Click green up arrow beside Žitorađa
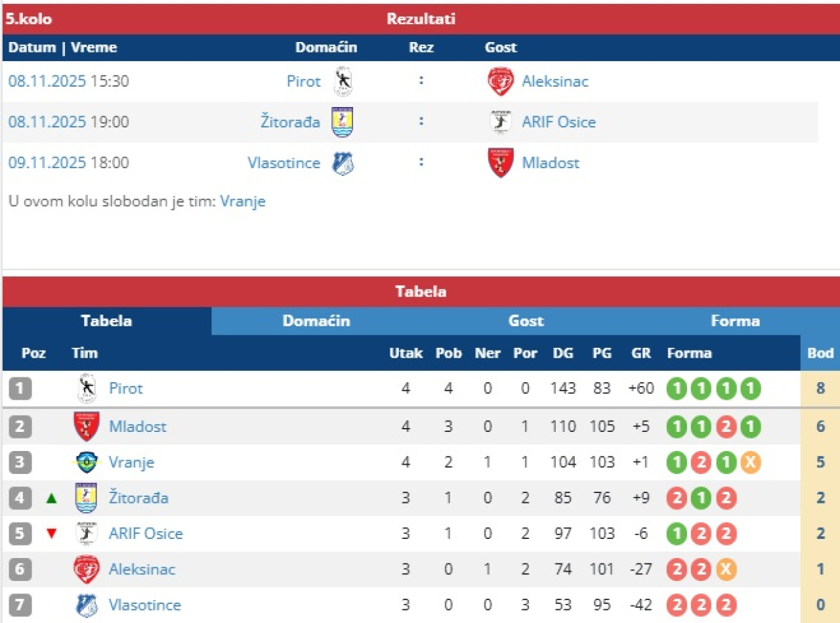 click(51, 498)
